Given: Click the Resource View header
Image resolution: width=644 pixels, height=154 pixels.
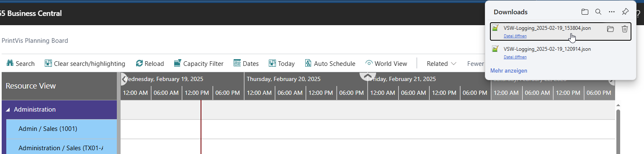Looking at the screenshot, I should tap(59, 86).
